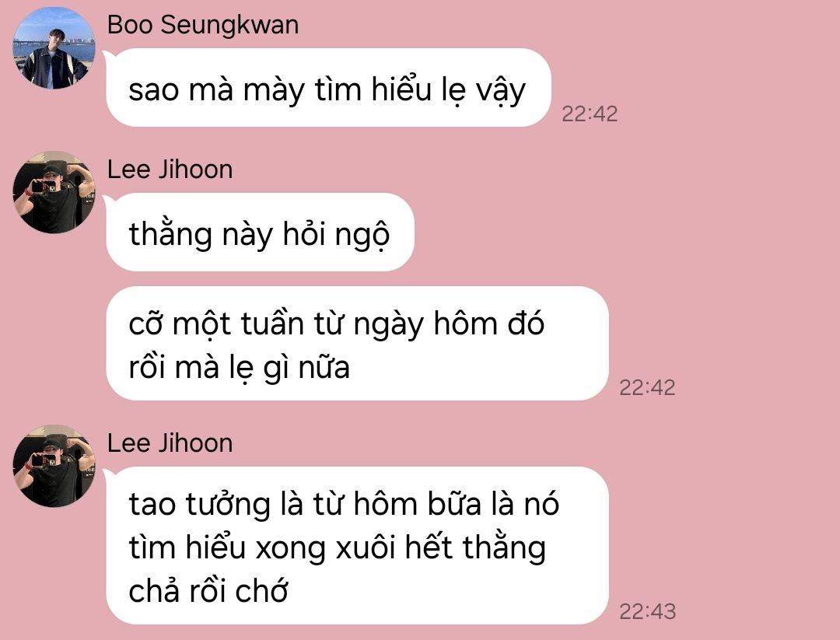Select the bubble starting "tao tưởng là từ hôm bữa"

(357, 546)
